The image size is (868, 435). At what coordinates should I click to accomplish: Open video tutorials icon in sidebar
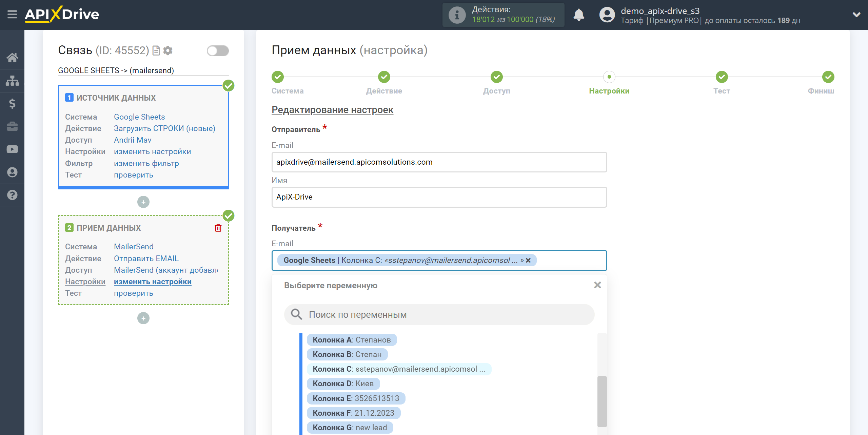[12, 149]
